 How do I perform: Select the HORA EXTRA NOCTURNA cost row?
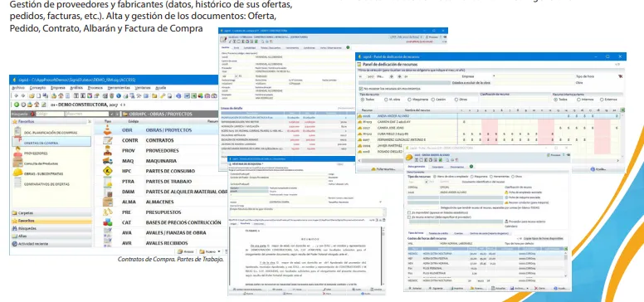click(x=486, y=254)
